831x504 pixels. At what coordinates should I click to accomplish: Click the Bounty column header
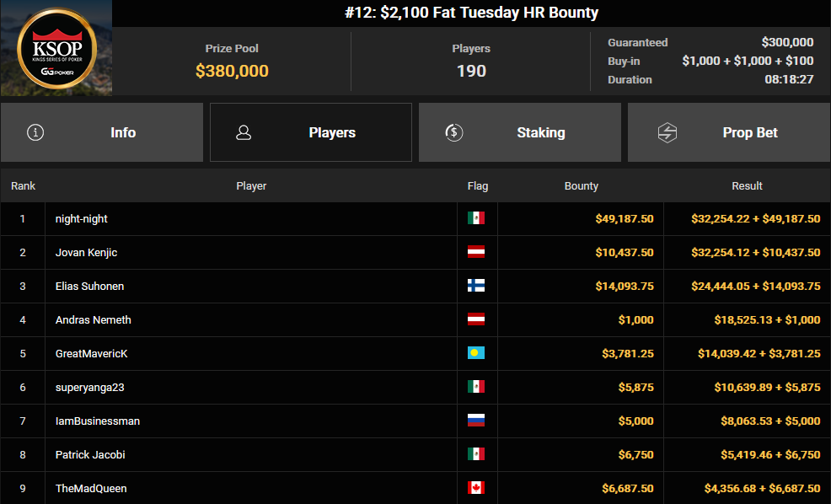(581, 185)
